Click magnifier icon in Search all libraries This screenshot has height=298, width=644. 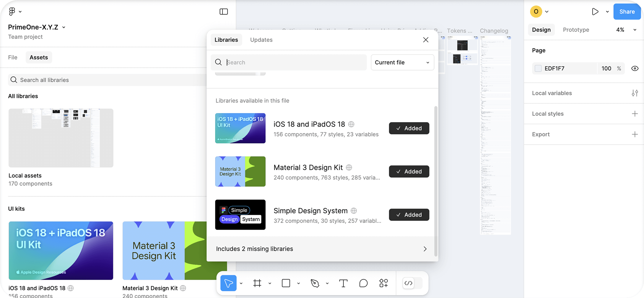(14, 80)
